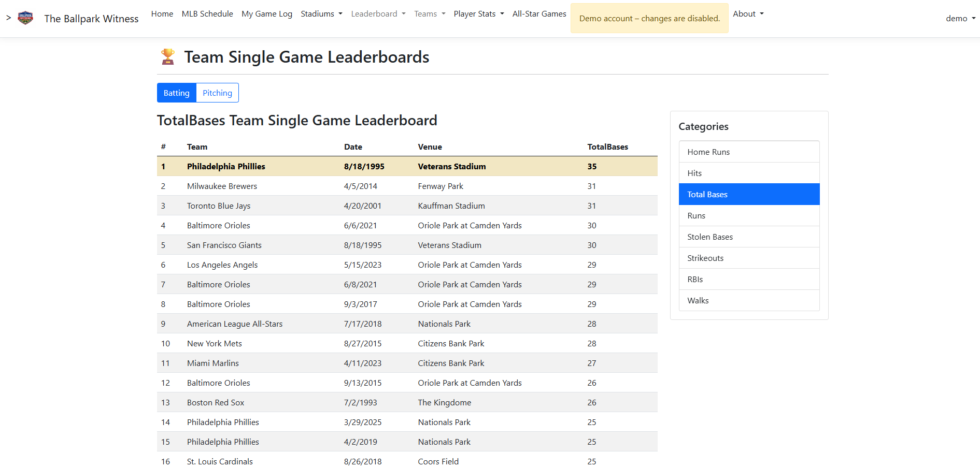This screenshot has width=980, height=468.
Task: Open the Player Stats dropdown
Action: pos(478,14)
